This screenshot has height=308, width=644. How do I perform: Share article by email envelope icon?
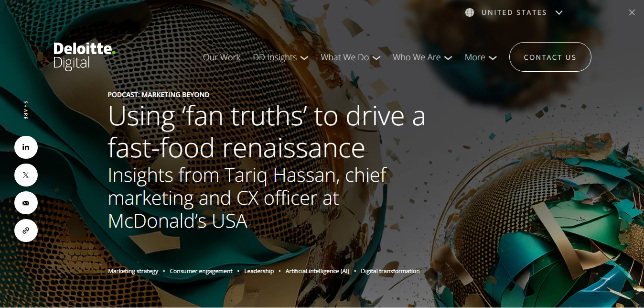pyautogui.click(x=26, y=203)
